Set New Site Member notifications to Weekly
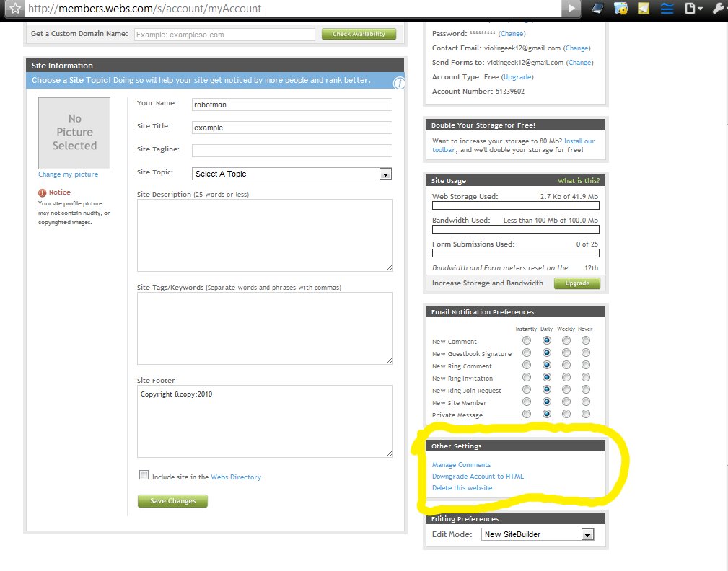The image size is (728, 571). [x=566, y=402]
